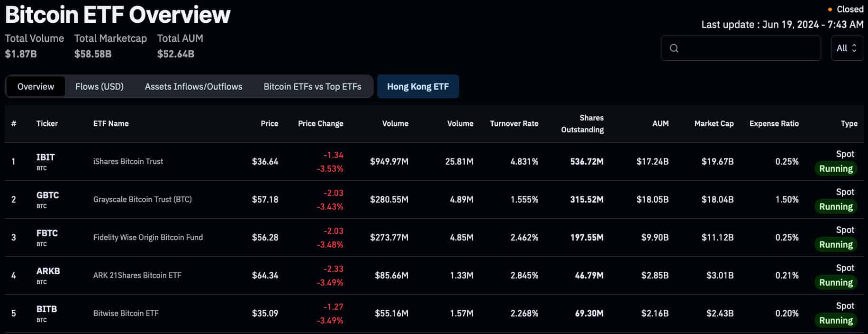Click the dropdown chevrons next to All
Viewport: 868px width, 334px height.
point(854,48)
